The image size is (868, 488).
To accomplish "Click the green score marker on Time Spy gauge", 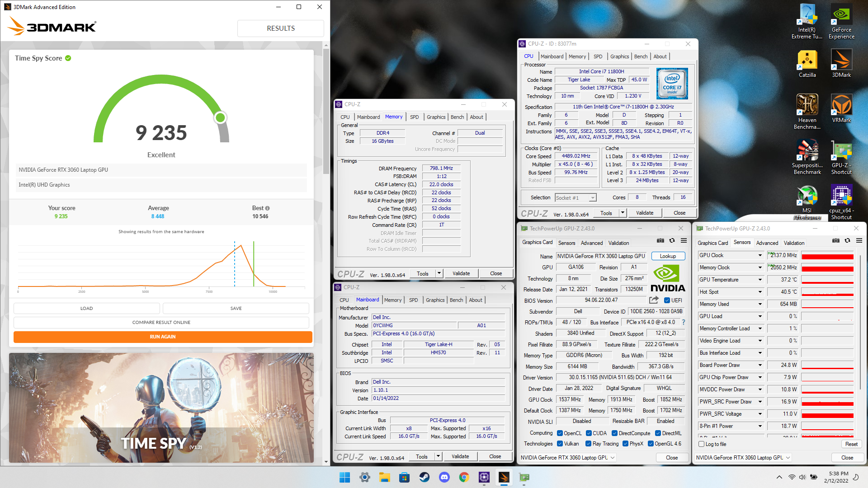I will (220, 117).
